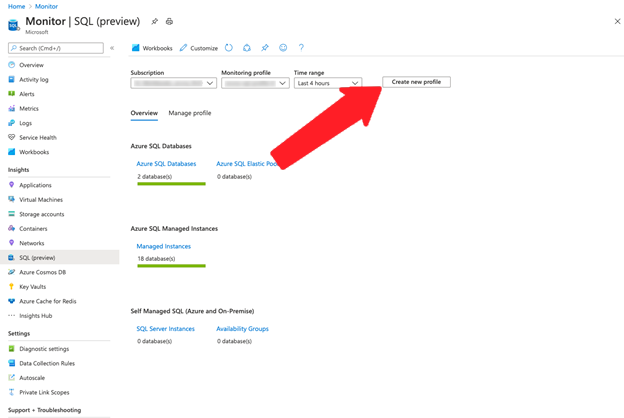Open Diagnostic settings

click(44, 349)
